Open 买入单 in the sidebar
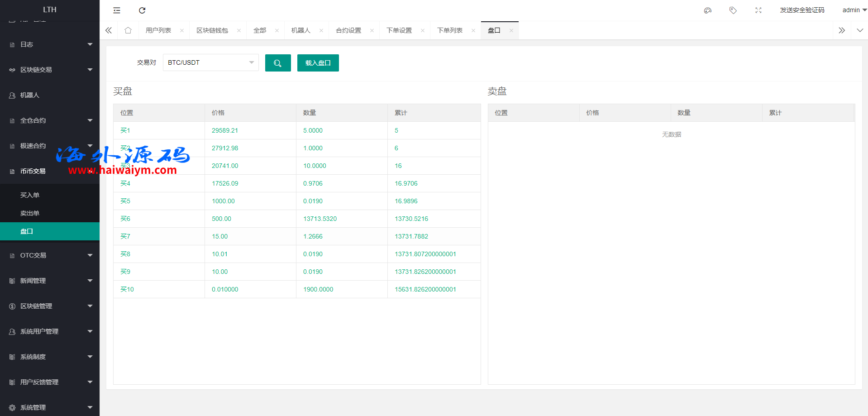This screenshot has height=416, width=868. pos(30,195)
